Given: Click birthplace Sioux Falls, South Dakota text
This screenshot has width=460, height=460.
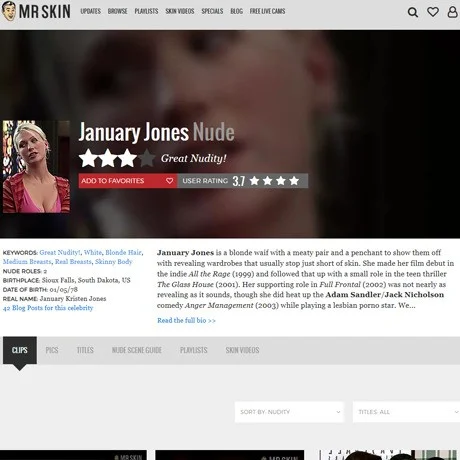Looking at the screenshot, I should (86, 280).
